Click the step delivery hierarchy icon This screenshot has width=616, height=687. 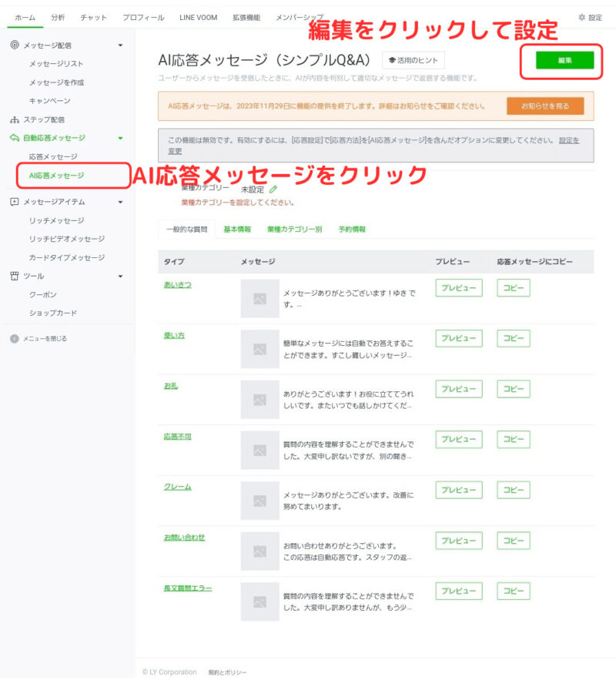coord(15,119)
